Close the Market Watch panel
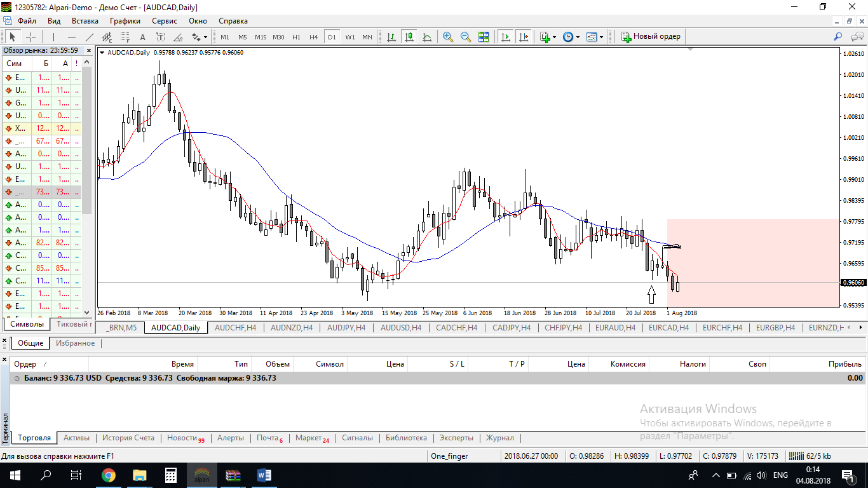868x488 pixels. (88, 50)
